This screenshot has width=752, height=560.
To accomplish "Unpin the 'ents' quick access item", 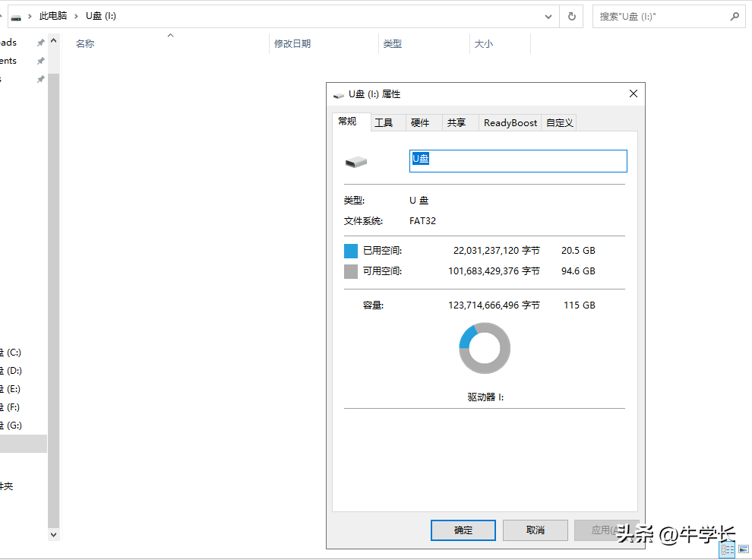I will pyautogui.click(x=41, y=61).
